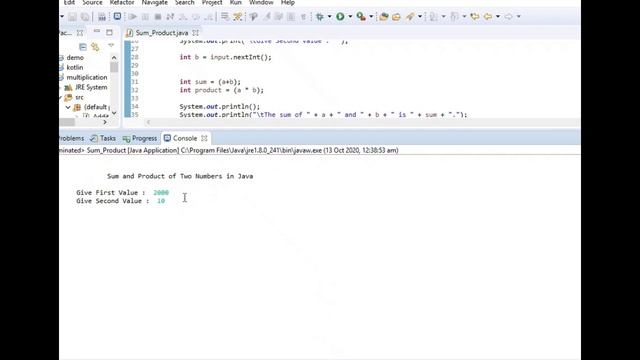Click the Terminate (stop) toolbar icon
640x360 pixels.
point(158,17)
